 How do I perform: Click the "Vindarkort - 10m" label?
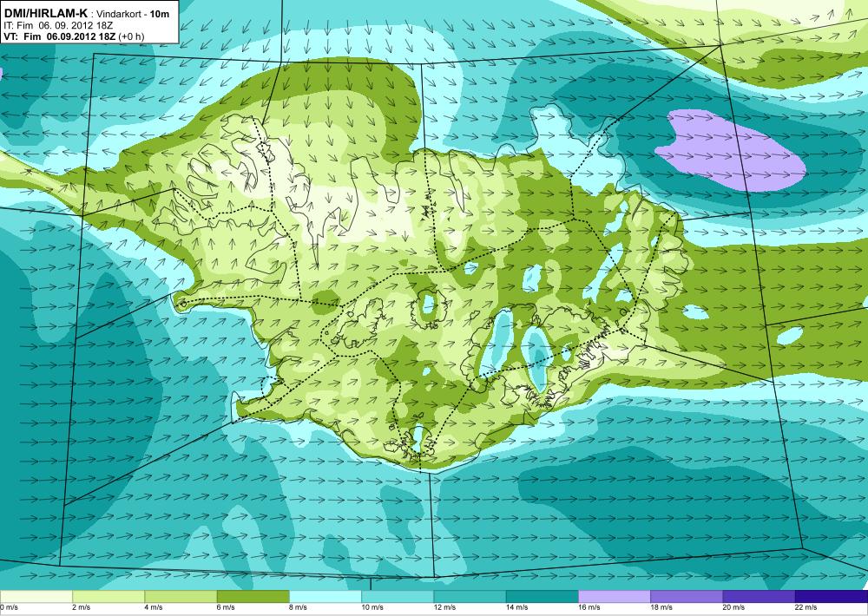click(133, 15)
